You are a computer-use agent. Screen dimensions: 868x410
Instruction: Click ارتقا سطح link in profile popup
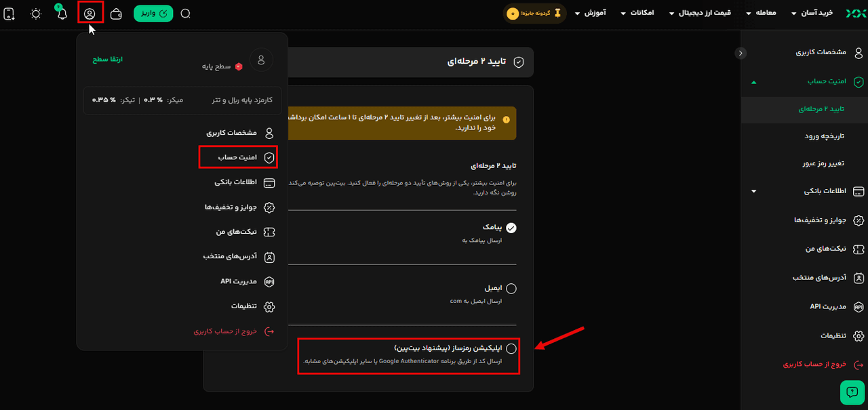(x=107, y=60)
